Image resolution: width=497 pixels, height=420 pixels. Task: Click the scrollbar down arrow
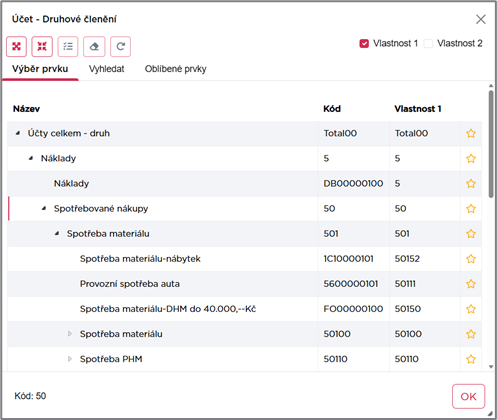point(491,367)
